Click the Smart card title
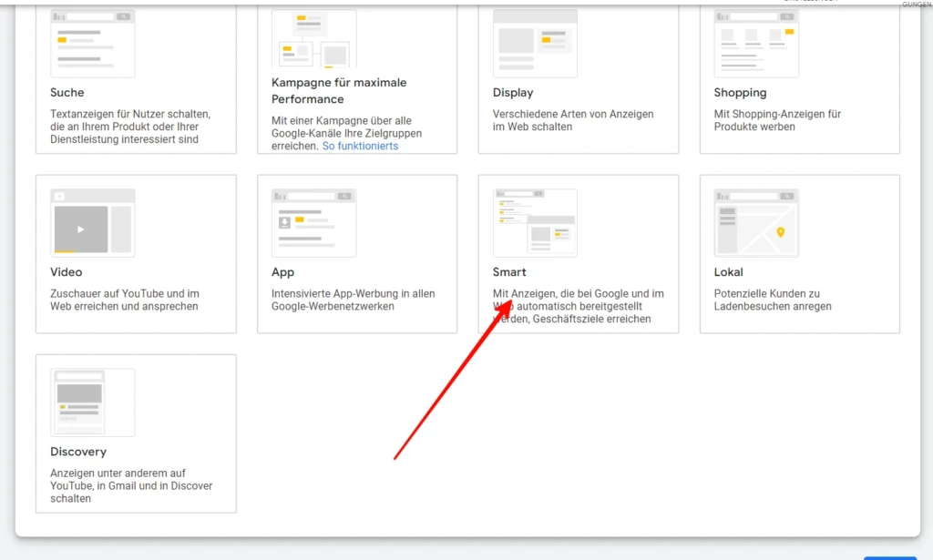 [509, 272]
